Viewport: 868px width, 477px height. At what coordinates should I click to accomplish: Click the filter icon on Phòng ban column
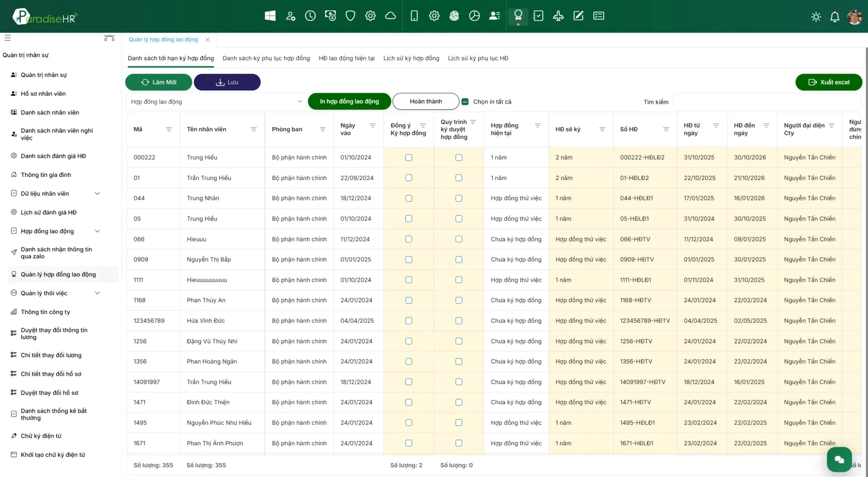[x=322, y=129]
